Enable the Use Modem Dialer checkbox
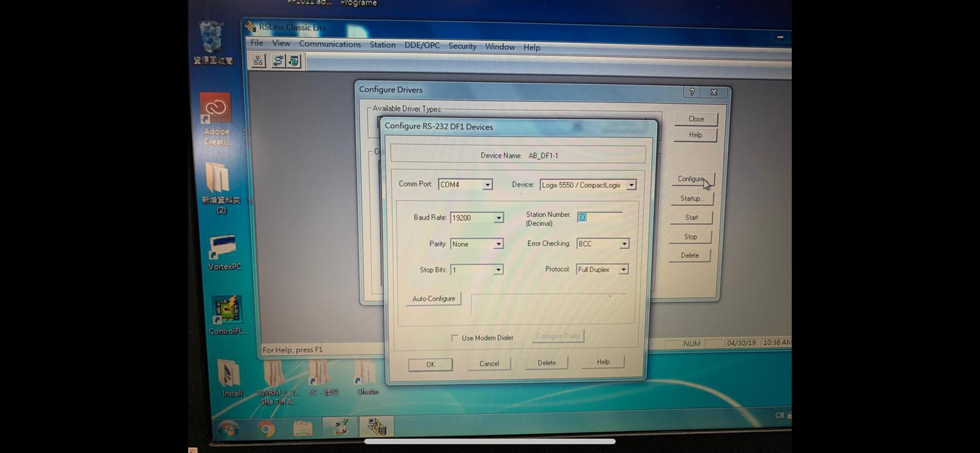Viewport: 980px width, 453px height. click(454, 338)
